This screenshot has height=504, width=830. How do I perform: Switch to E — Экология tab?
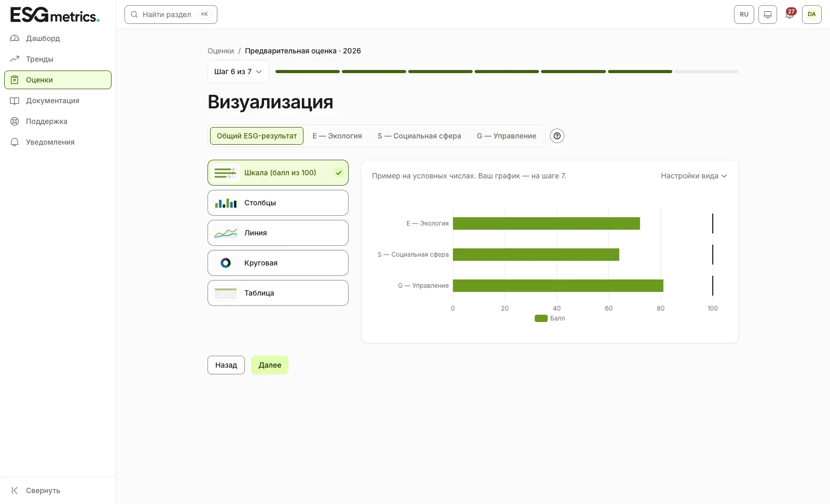tap(337, 136)
